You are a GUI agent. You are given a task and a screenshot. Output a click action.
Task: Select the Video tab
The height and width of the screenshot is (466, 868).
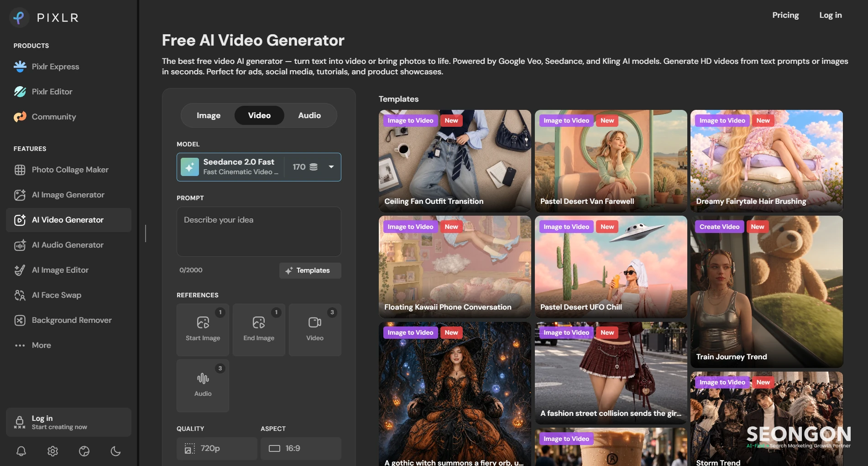click(x=259, y=115)
